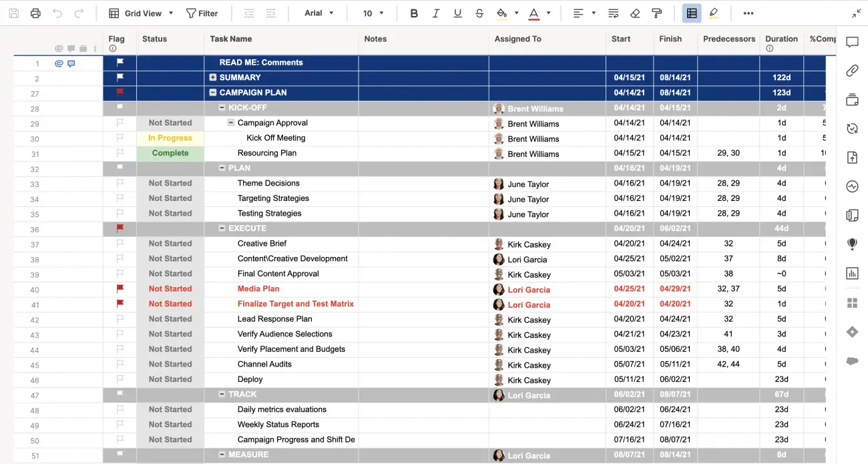Screen dimensions: 868x464
Task: Apply strikethrough formatting
Action: pyautogui.click(x=479, y=13)
